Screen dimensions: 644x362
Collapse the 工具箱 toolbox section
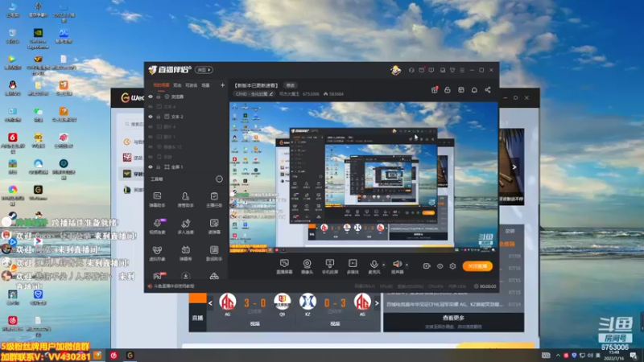tap(219, 179)
